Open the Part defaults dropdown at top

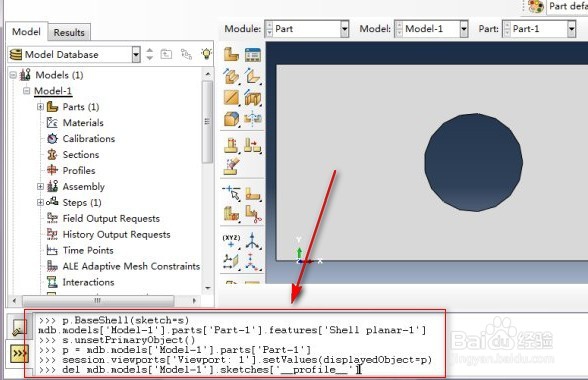(567, 7)
